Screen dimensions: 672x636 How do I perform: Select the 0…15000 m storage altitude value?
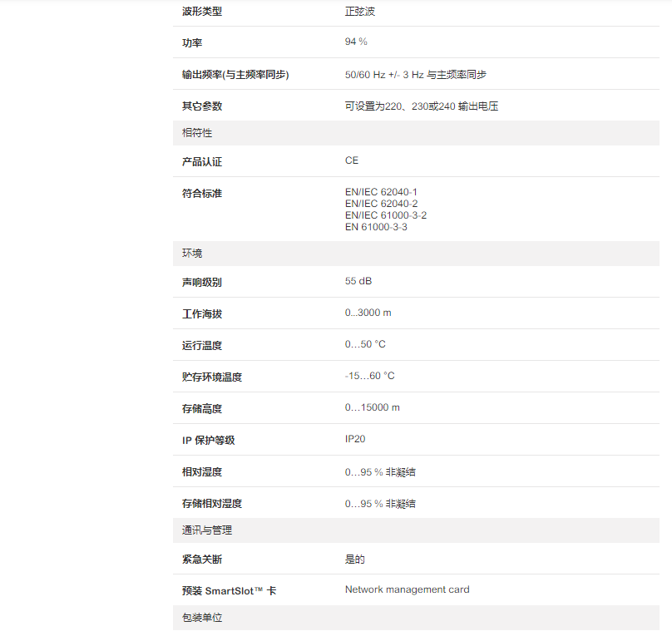[372, 407]
